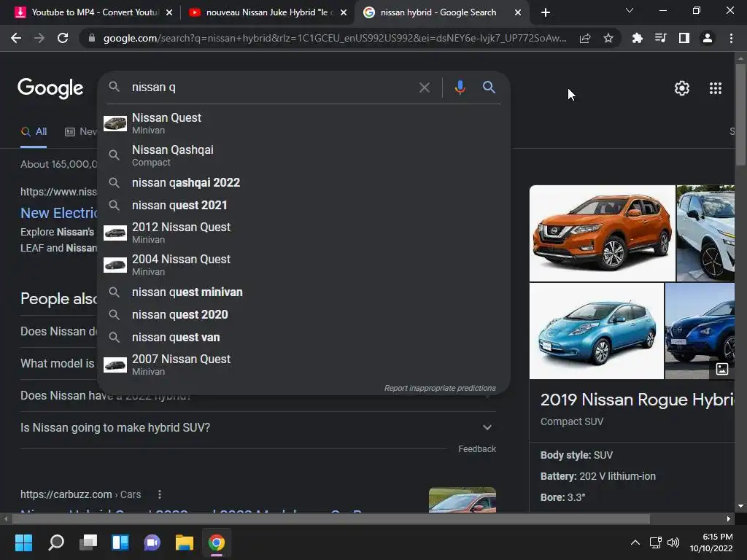Click the horizontal scrollbar at the page bottom

tap(330, 518)
